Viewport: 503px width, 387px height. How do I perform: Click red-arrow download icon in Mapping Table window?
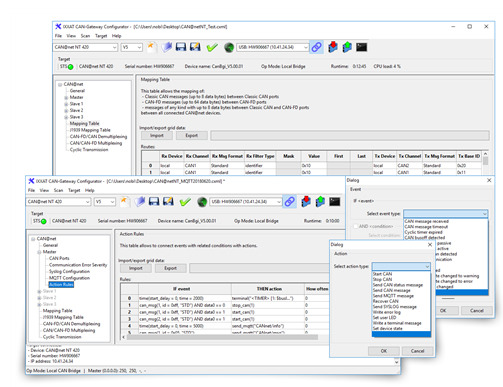coord(333,47)
